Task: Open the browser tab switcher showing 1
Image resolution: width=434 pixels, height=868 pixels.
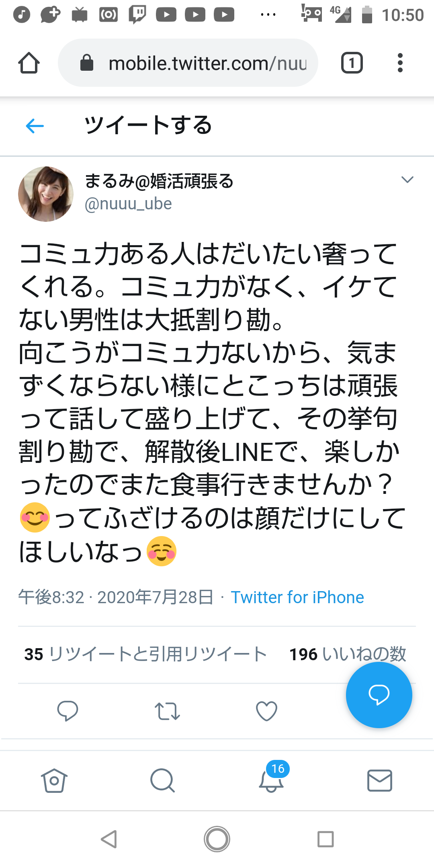Action: (352, 63)
